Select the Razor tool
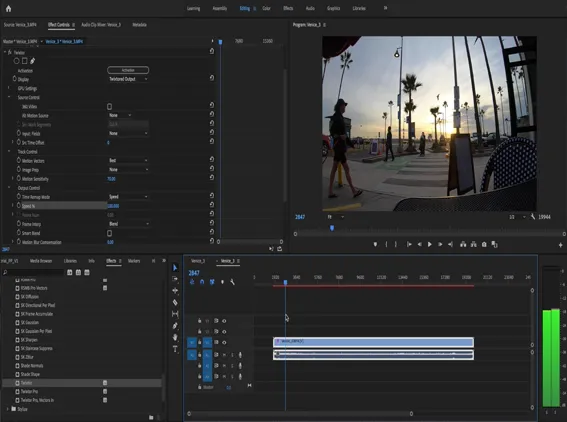The height and width of the screenshot is (422, 567). [x=175, y=302]
